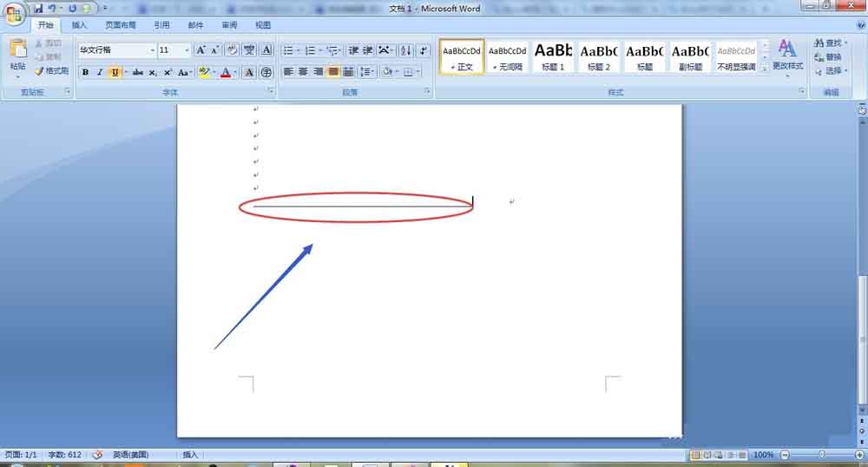This screenshot has width=868, height=467.
Task: Open the 页面布局 (Page Layout) tab
Action: (121, 25)
